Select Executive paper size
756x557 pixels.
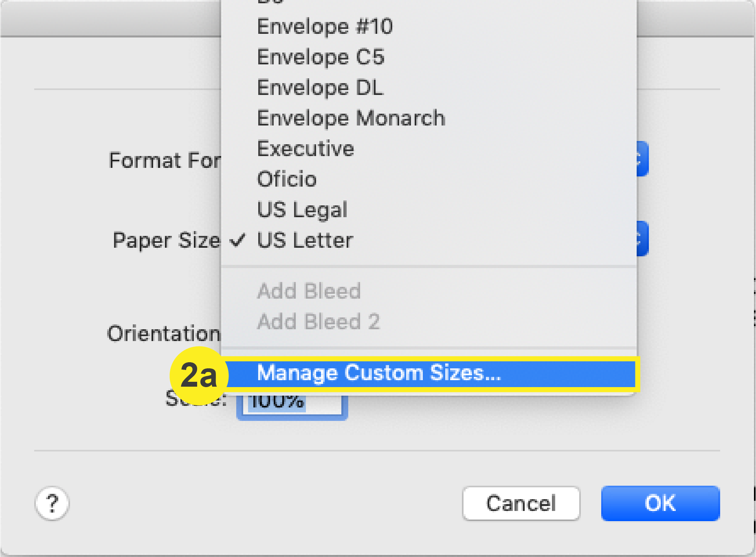305,148
